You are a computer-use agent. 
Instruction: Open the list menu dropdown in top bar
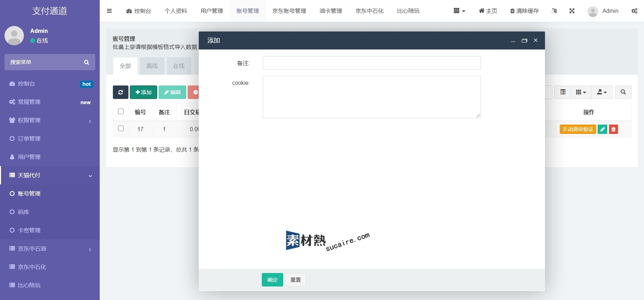point(459,11)
